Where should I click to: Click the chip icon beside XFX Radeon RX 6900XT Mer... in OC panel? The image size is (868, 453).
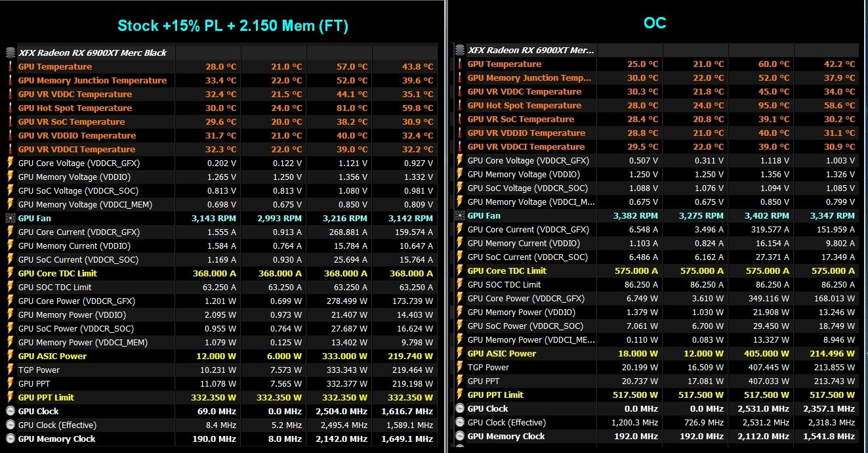click(459, 50)
